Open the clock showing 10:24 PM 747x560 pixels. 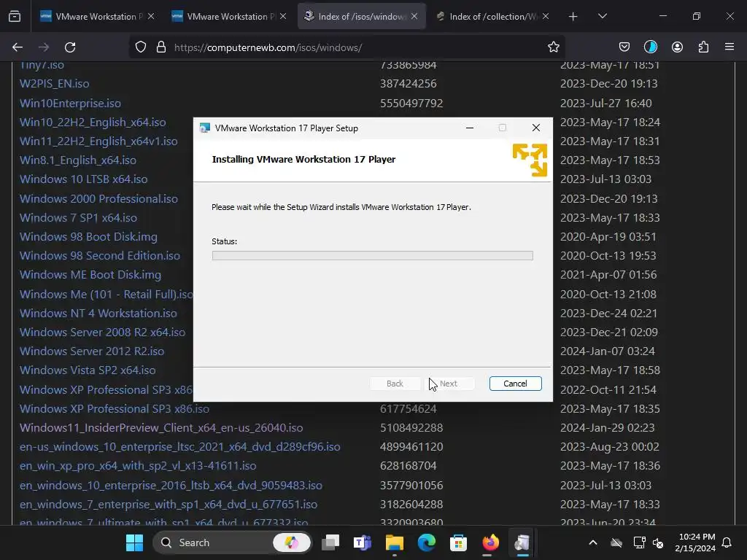click(x=695, y=542)
